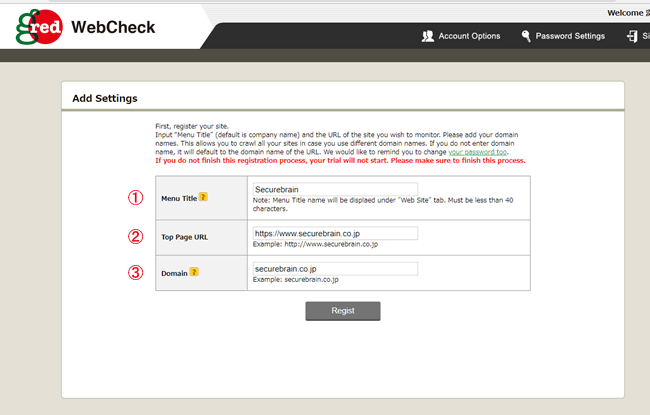650x415 pixels.
Task: Click the 'First, register your site.' text
Action: click(x=192, y=126)
